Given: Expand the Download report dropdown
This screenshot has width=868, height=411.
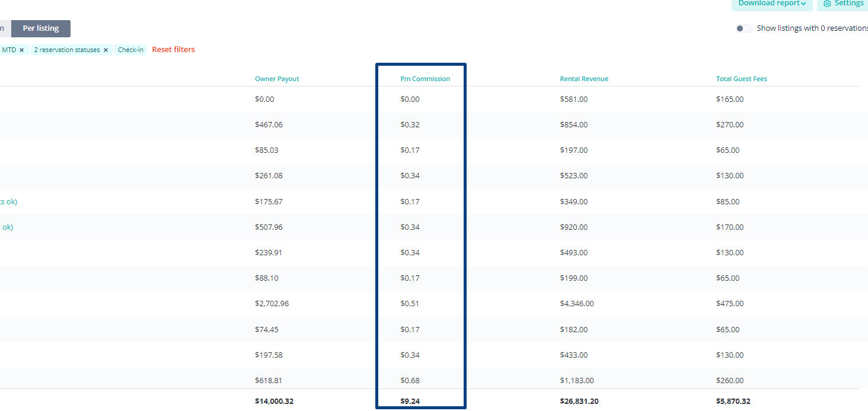Looking at the screenshot, I should 772,4.
